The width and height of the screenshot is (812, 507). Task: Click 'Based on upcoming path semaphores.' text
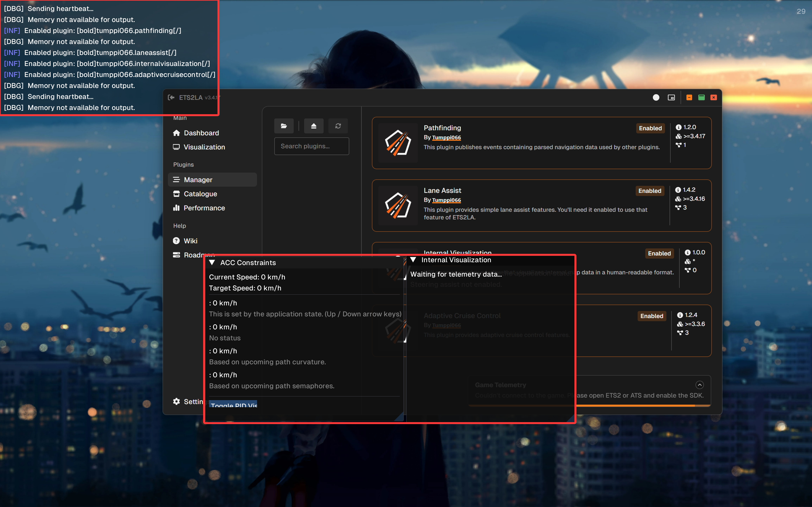[x=272, y=386]
